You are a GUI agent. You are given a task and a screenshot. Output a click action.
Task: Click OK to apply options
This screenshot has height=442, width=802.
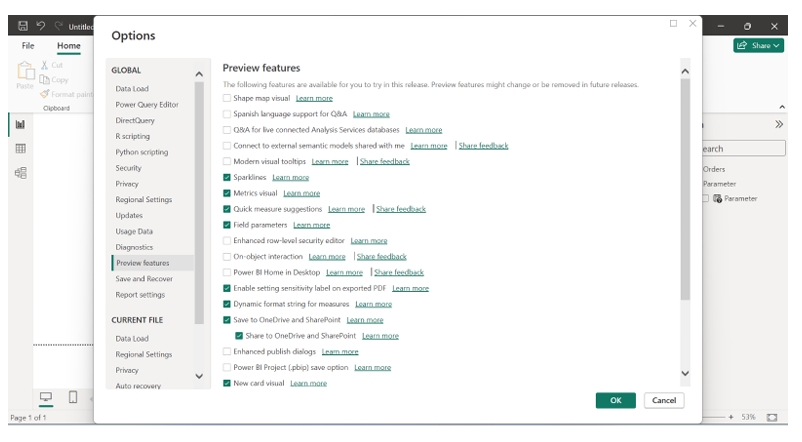[x=616, y=401]
